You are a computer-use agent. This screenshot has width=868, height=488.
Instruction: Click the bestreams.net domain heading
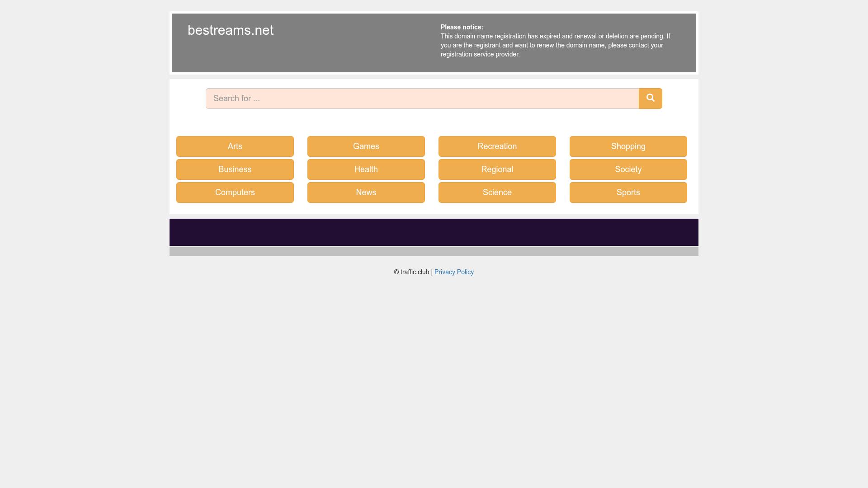click(x=230, y=30)
